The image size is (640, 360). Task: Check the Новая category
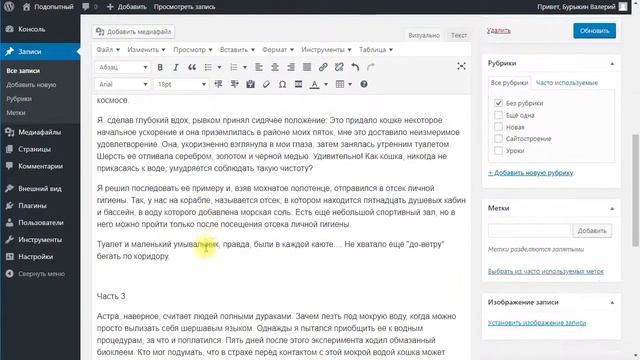point(498,127)
